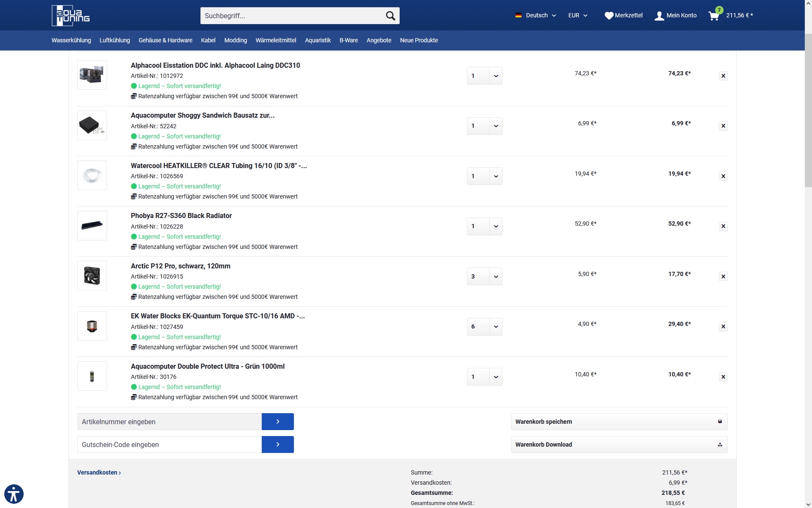Click Warenkorb speichern button
The width and height of the screenshot is (812, 508).
619,422
